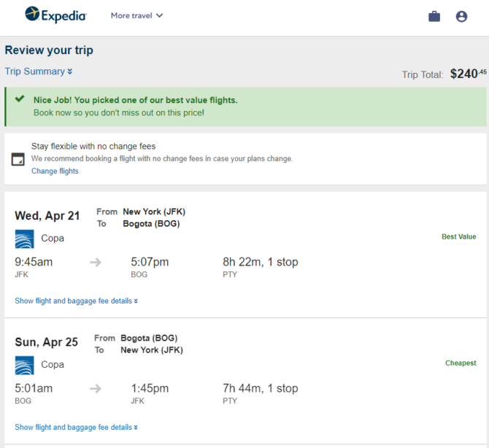
Task: Click the Sun, Apr 25 return date
Action: click(x=46, y=342)
